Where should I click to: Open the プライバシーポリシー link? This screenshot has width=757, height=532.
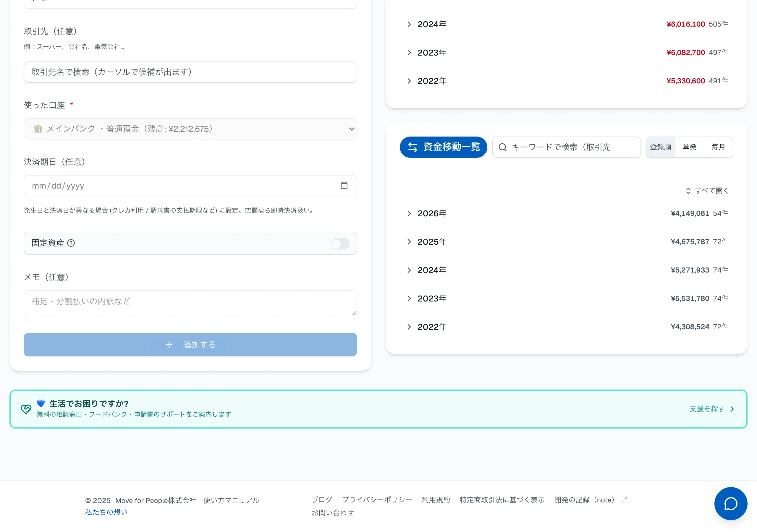pyautogui.click(x=377, y=500)
